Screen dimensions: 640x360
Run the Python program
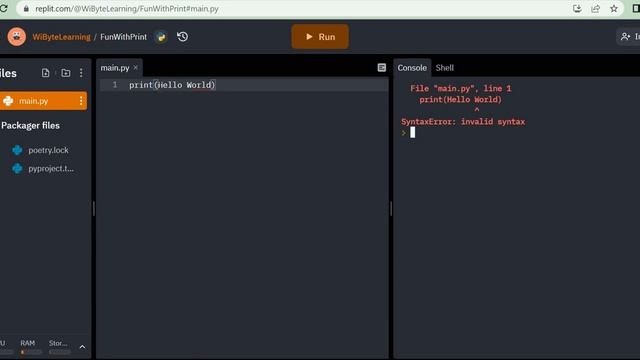[320, 37]
